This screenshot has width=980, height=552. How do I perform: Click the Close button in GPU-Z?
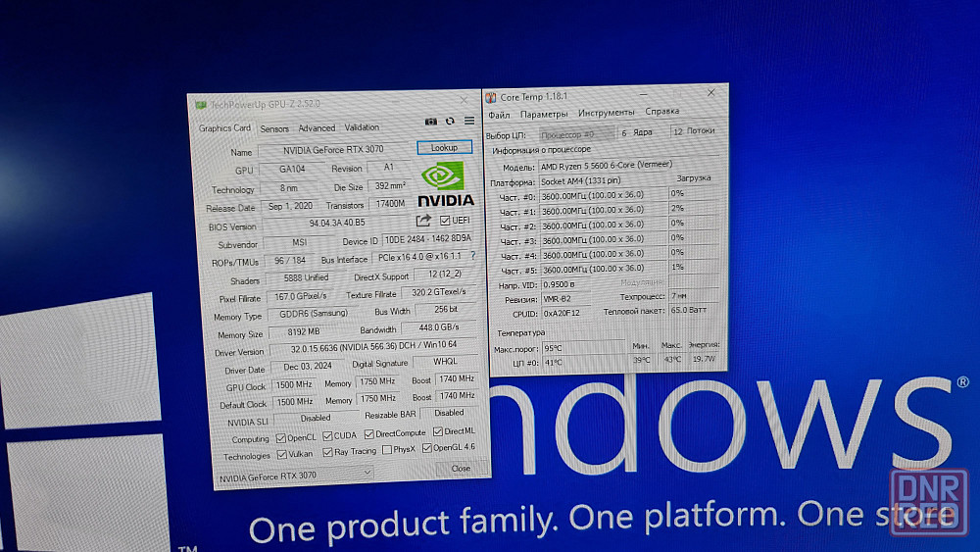click(461, 469)
